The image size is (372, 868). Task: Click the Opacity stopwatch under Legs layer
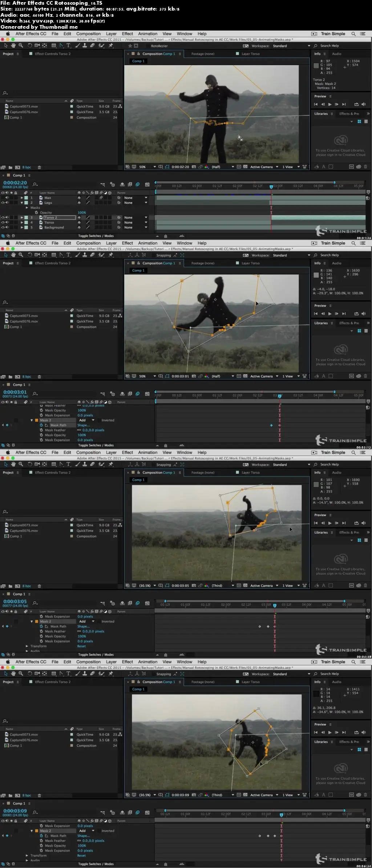[36, 213]
